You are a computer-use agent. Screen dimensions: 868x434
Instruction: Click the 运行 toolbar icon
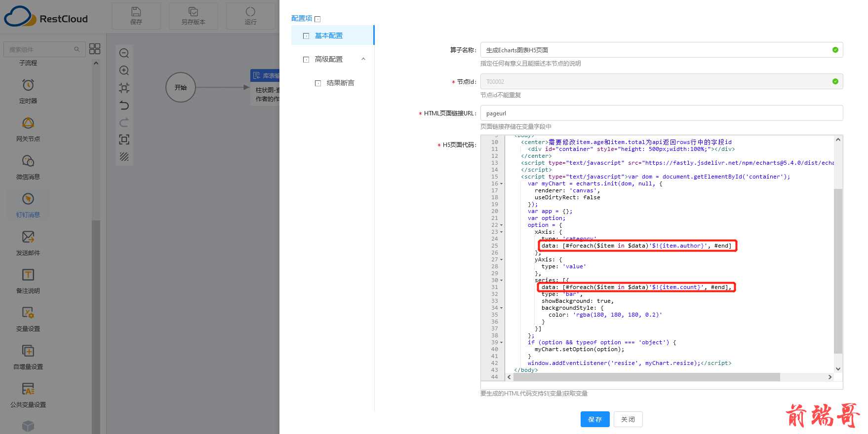250,11
